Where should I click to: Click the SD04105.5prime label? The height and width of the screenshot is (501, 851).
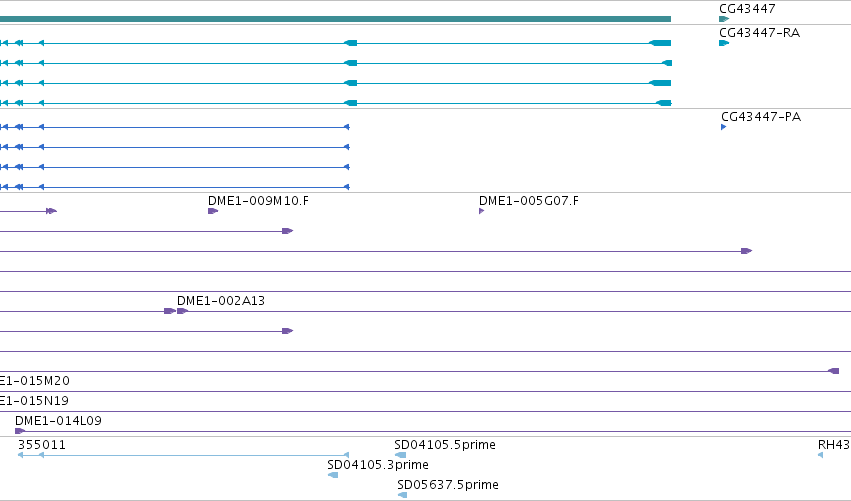[x=445, y=445]
